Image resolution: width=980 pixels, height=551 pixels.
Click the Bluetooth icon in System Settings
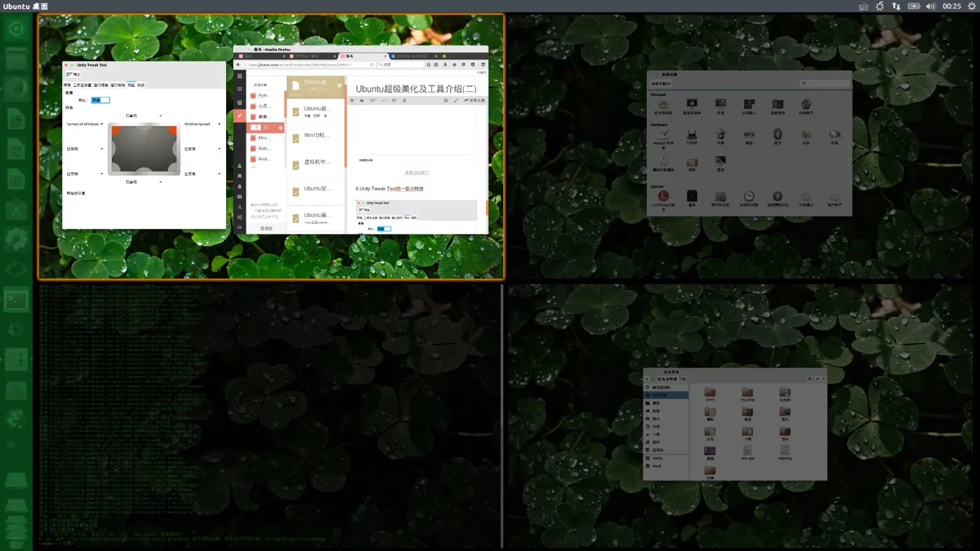(x=777, y=134)
